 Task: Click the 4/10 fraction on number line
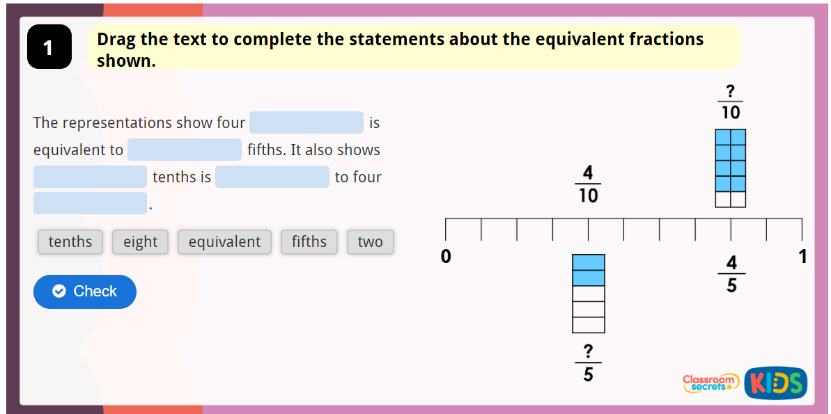pos(588,185)
